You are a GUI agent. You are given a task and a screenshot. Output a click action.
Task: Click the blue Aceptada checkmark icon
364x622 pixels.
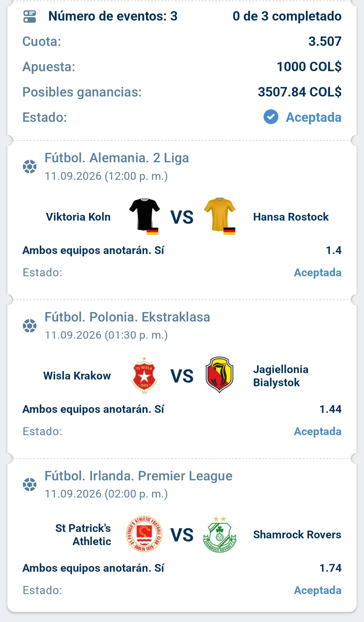pyautogui.click(x=271, y=117)
